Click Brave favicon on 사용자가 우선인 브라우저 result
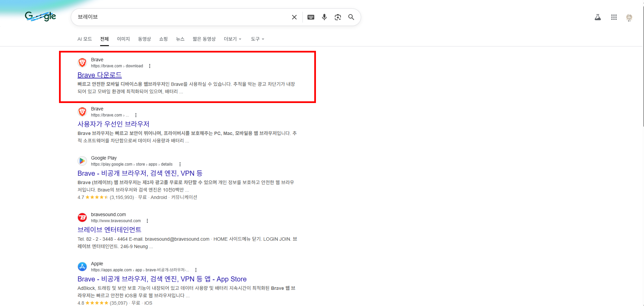The width and height of the screenshot is (644, 306). point(82,112)
